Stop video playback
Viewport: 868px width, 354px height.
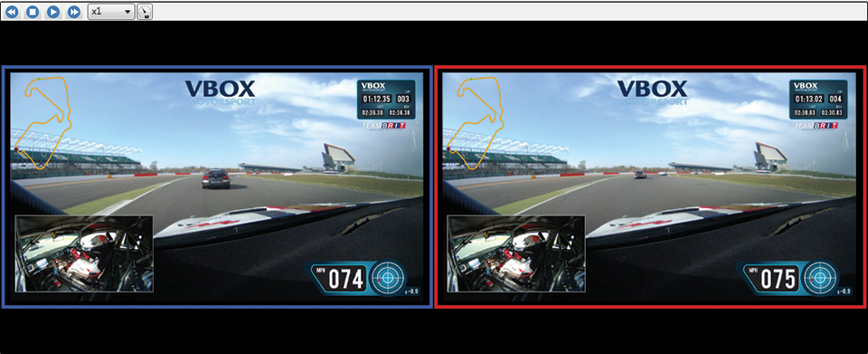pyautogui.click(x=33, y=11)
